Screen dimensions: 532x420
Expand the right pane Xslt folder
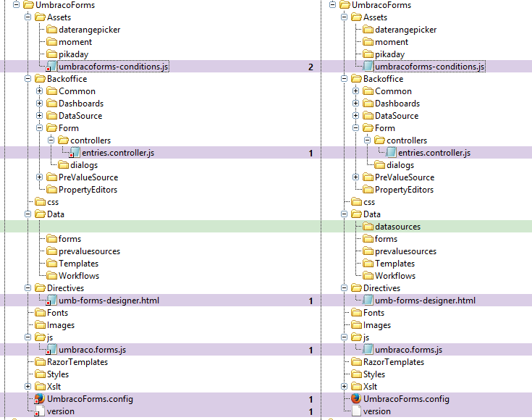(x=344, y=387)
